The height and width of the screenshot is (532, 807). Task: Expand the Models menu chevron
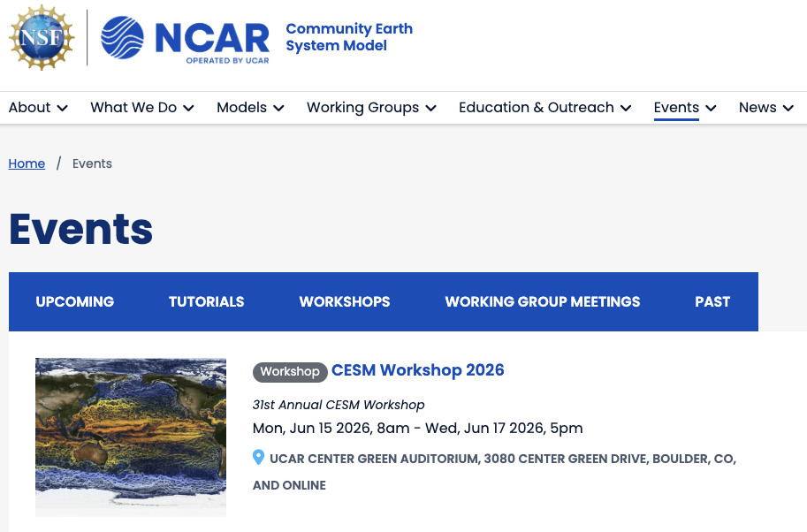pos(278,108)
